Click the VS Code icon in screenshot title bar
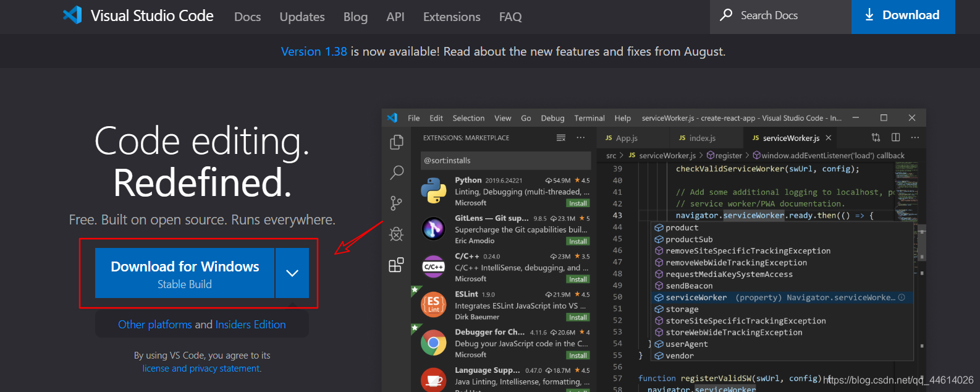The height and width of the screenshot is (392, 980). click(392, 117)
